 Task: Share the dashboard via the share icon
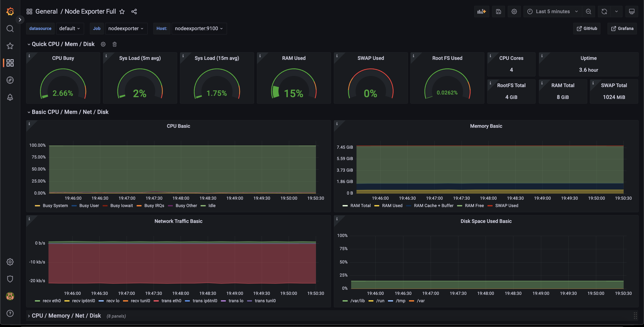134,11
